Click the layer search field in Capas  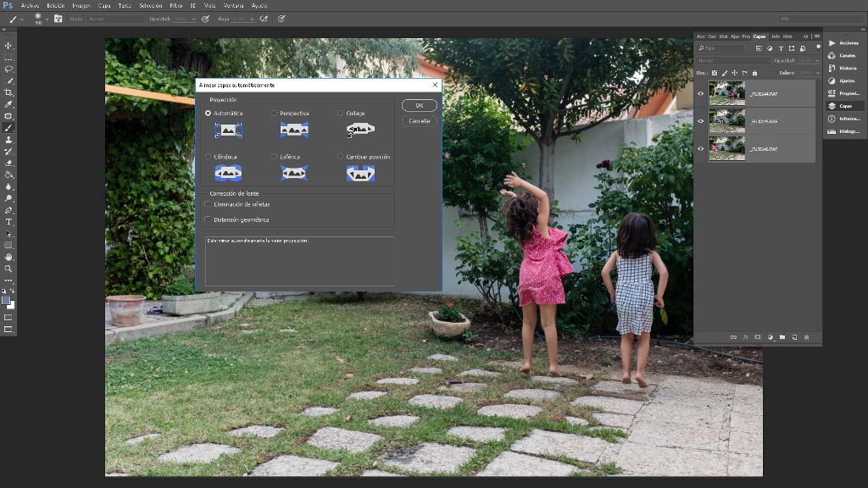click(721, 48)
